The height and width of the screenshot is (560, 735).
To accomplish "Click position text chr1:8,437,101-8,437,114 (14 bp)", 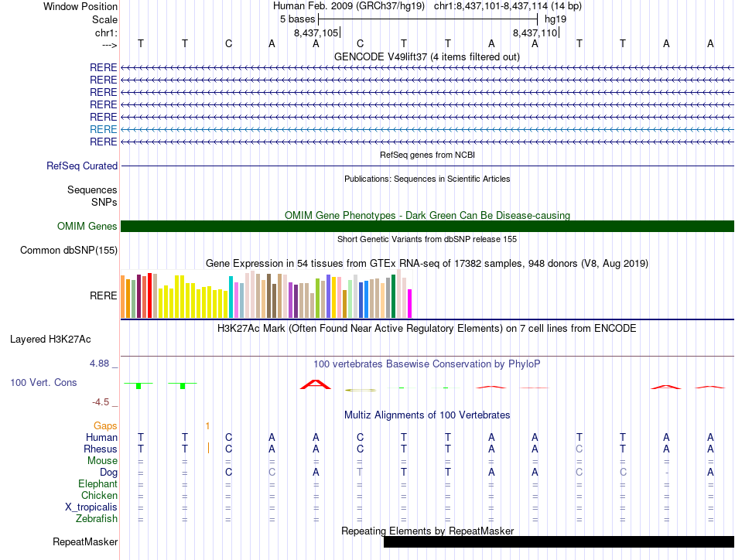I will [x=508, y=6].
